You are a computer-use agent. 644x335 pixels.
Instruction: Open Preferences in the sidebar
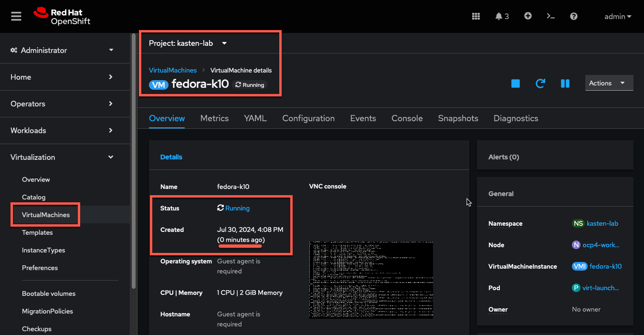point(40,268)
